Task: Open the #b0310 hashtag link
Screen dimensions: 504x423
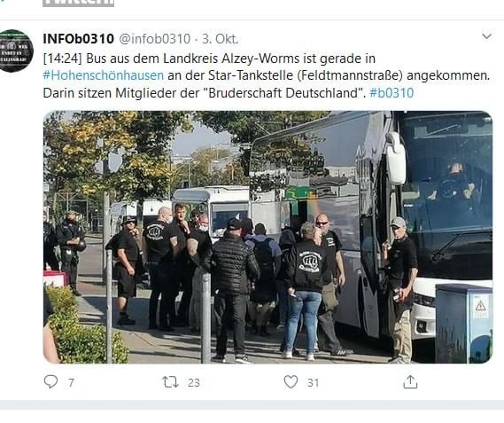Action: (x=392, y=93)
